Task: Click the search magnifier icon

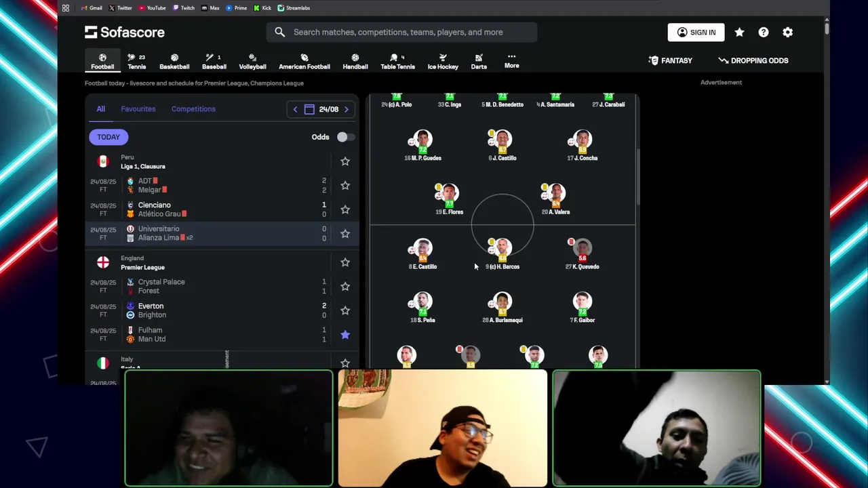Action: (280, 32)
